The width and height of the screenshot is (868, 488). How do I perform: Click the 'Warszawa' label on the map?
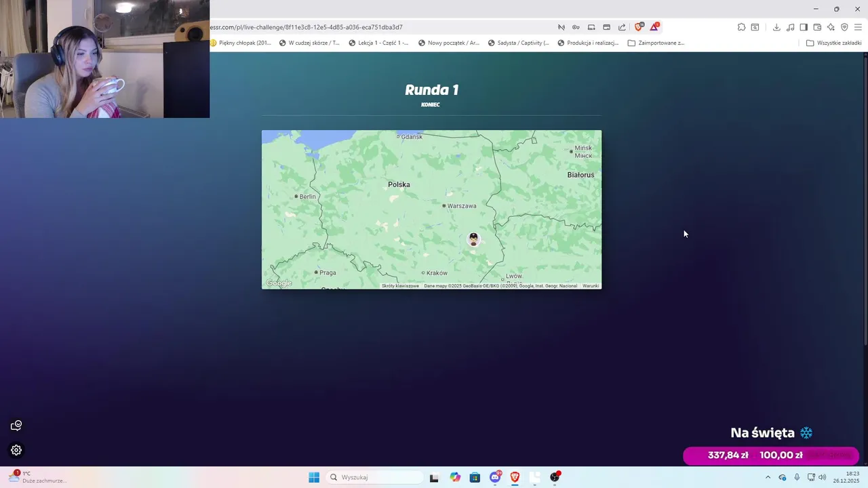[x=462, y=205]
